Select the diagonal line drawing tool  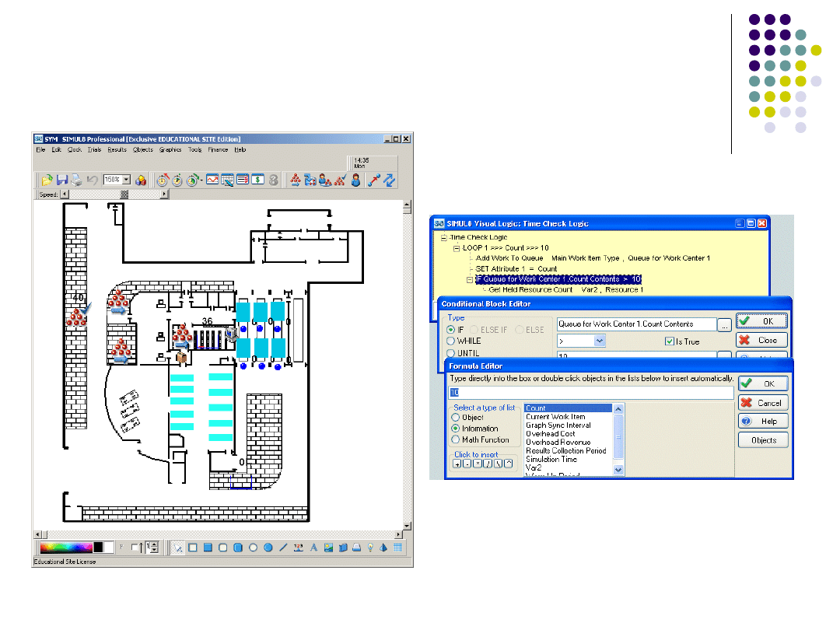pos(283,548)
